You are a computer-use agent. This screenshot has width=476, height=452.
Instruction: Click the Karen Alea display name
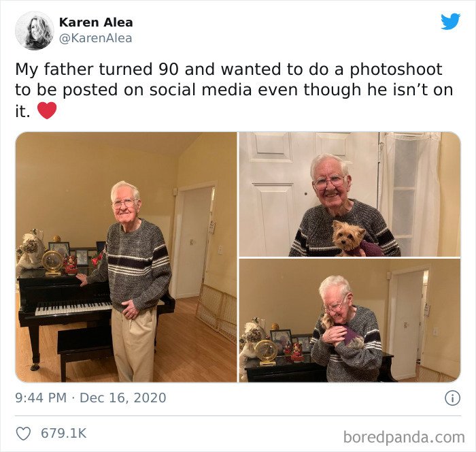point(96,22)
